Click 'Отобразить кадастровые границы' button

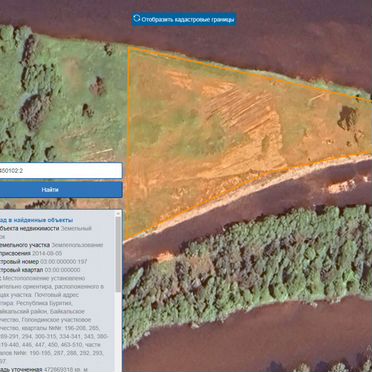184,19
